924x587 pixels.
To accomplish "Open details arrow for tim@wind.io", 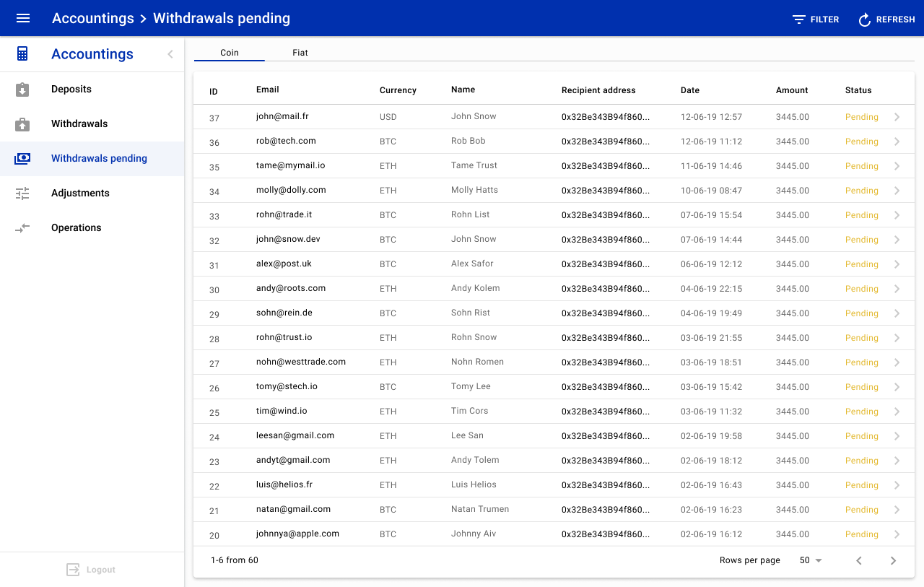I will pos(897,412).
